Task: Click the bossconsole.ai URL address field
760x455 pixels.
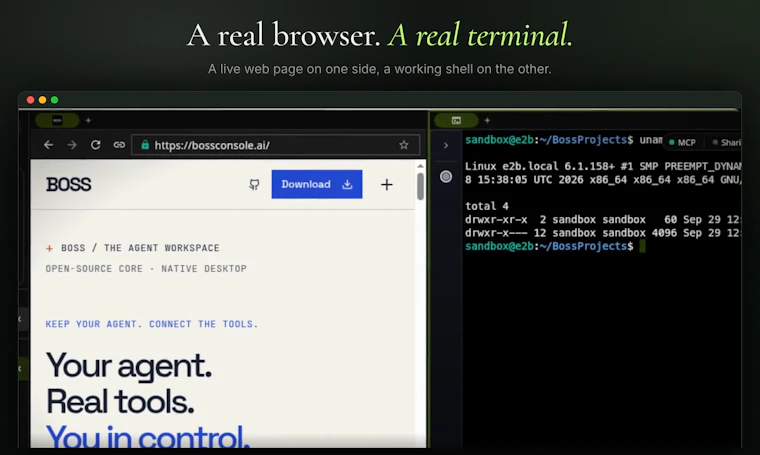Action: 275,145
